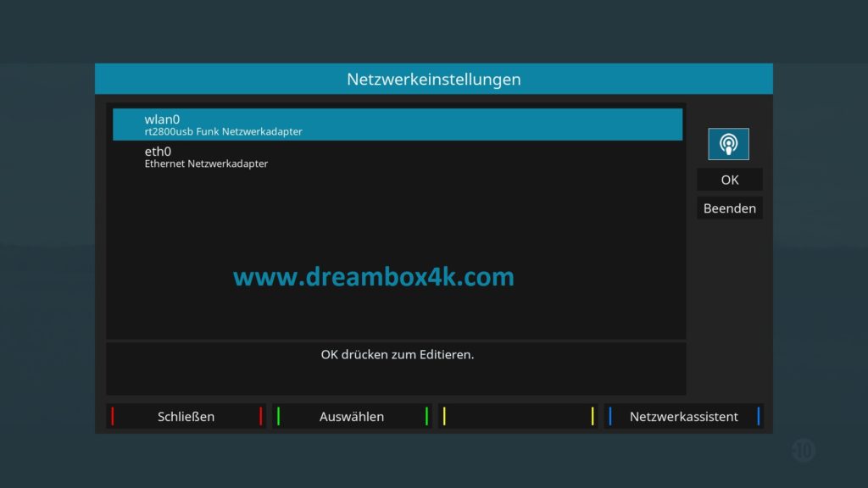Click the Beenden button

[x=730, y=208]
